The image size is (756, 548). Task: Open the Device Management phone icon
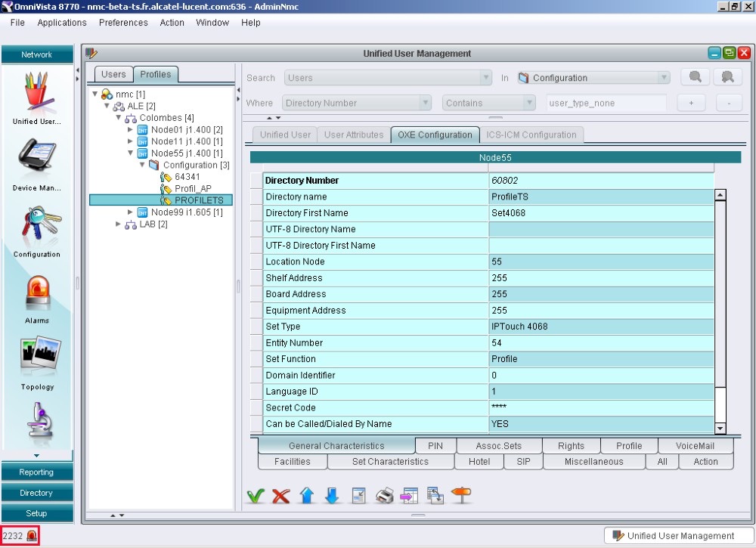pyautogui.click(x=37, y=158)
